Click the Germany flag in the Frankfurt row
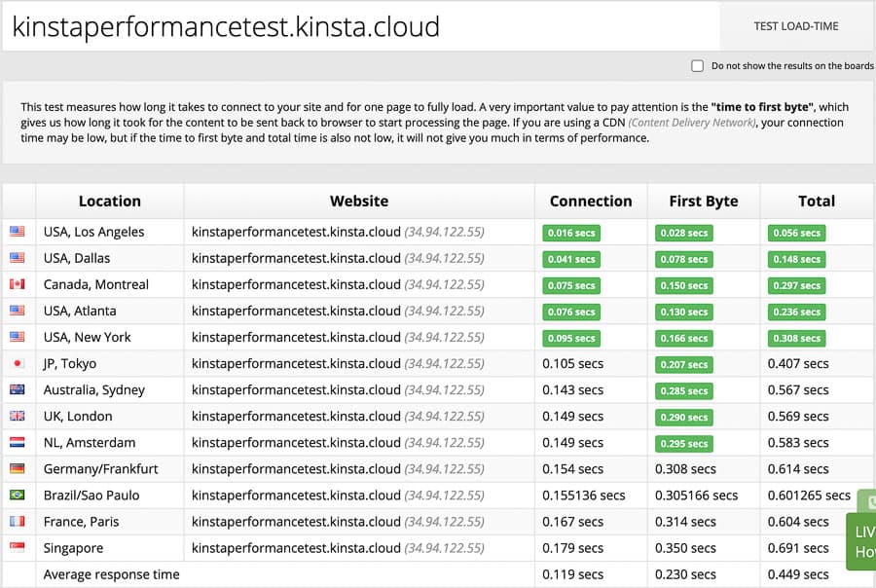The width and height of the screenshot is (876, 588). 19,469
